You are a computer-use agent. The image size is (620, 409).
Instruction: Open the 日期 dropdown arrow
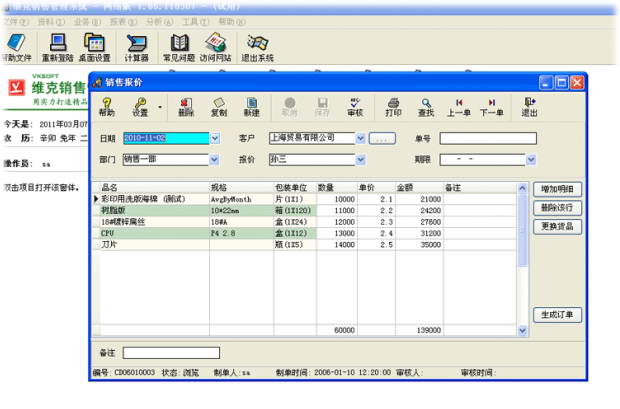coord(215,138)
